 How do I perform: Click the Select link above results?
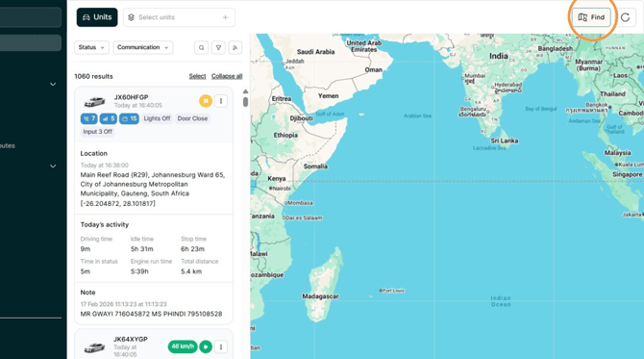coord(197,76)
